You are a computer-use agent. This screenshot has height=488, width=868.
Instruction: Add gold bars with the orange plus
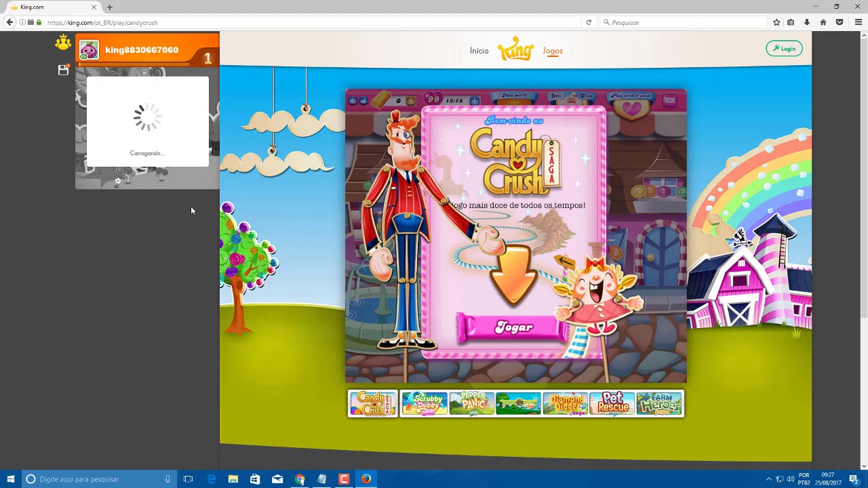(x=411, y=101)
